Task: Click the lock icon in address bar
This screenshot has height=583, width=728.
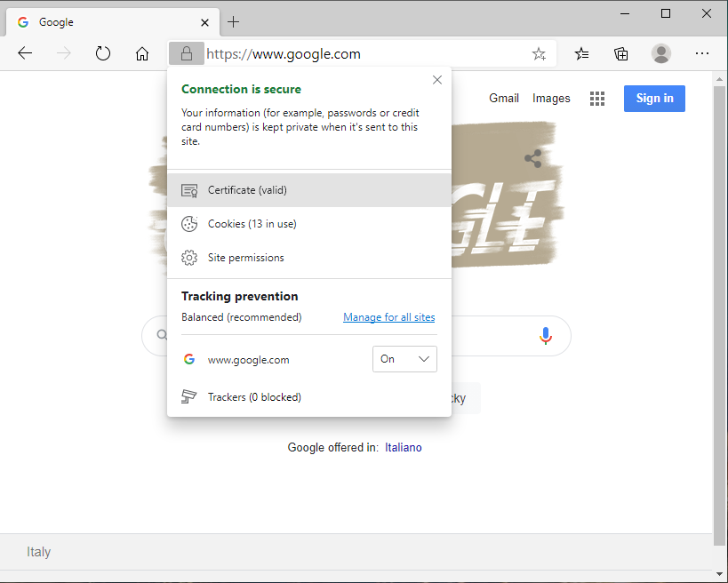Action: (x=186, y=53)
